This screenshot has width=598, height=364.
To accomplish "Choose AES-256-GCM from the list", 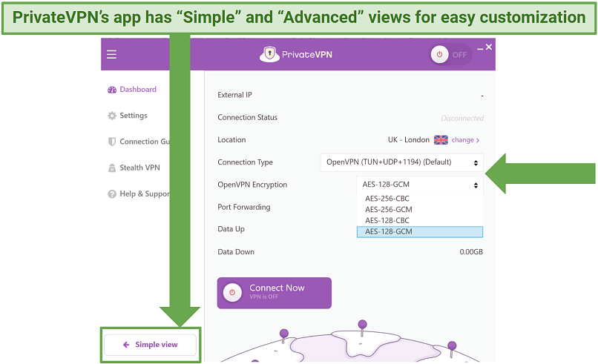I will pyautogui.click(x=388, y=210).
